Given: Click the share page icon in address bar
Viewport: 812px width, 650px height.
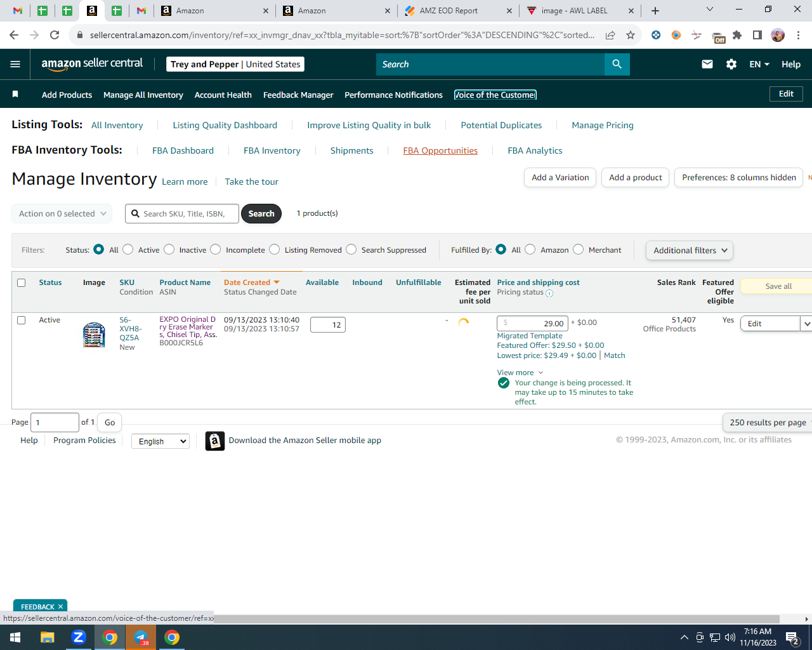Looking at the screenshot, I should pos(610,35).
